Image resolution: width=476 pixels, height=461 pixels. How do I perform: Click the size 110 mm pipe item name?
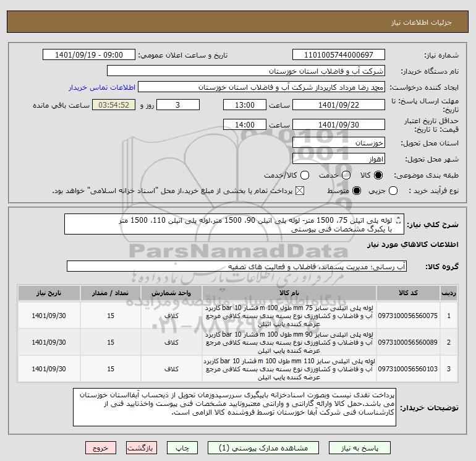(x=289, y=369)
